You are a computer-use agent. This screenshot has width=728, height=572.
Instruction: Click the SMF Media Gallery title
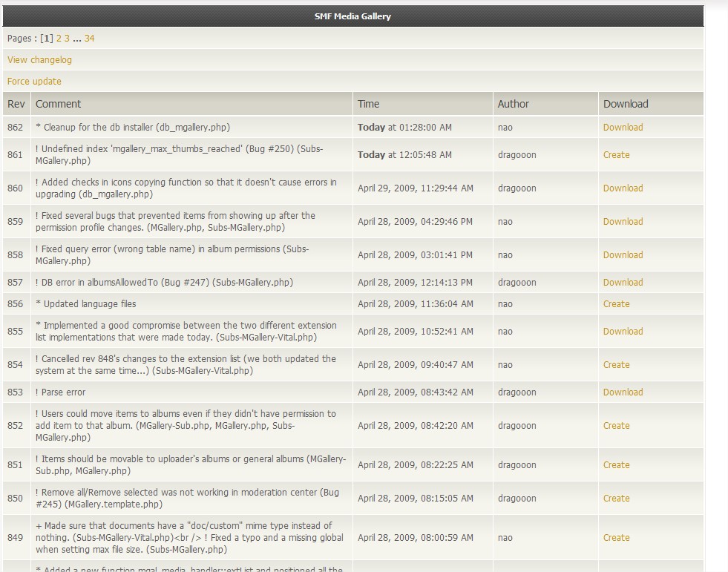click(x=352, y=16)
